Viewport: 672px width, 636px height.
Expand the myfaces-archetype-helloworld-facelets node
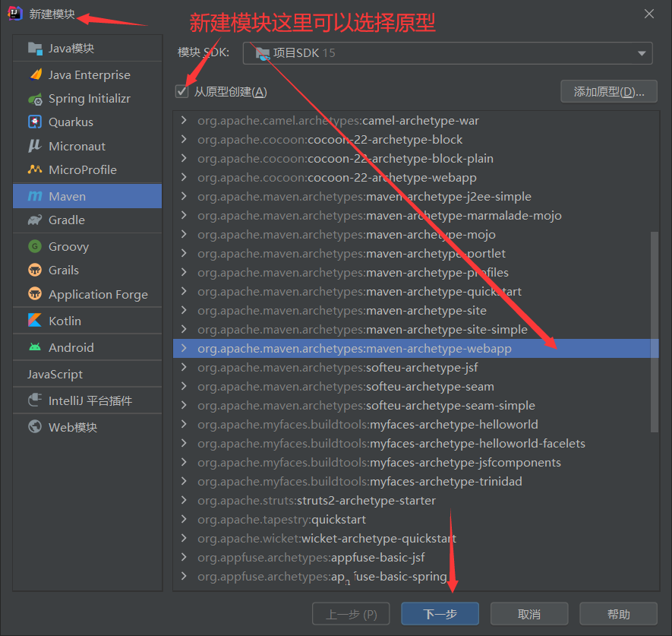pyautogui.click(x=184, y=443)
